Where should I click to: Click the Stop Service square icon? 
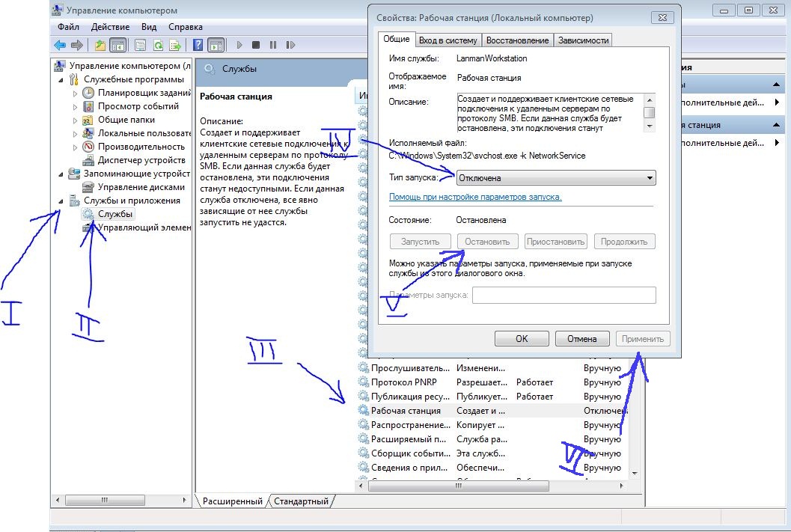[x=256, y=46]
